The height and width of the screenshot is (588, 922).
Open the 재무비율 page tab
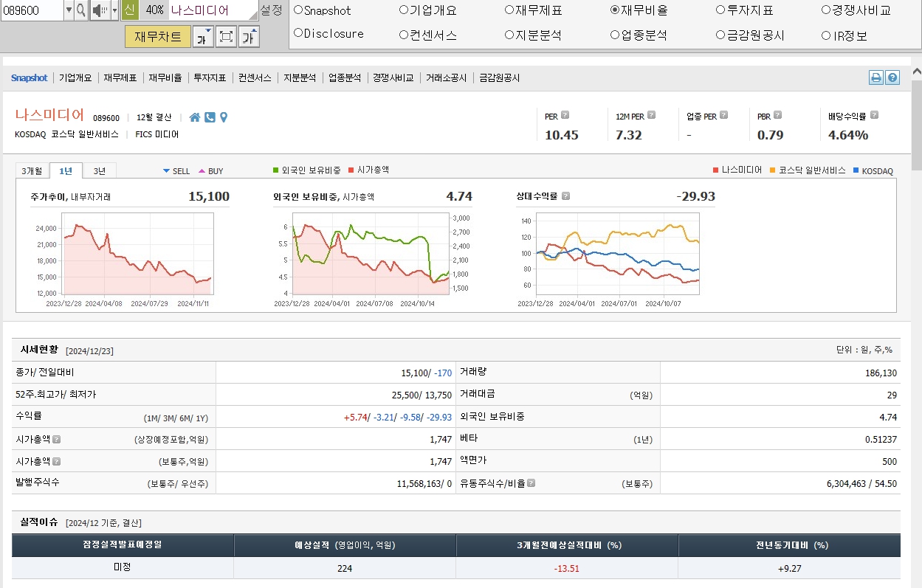pos(165,77)
